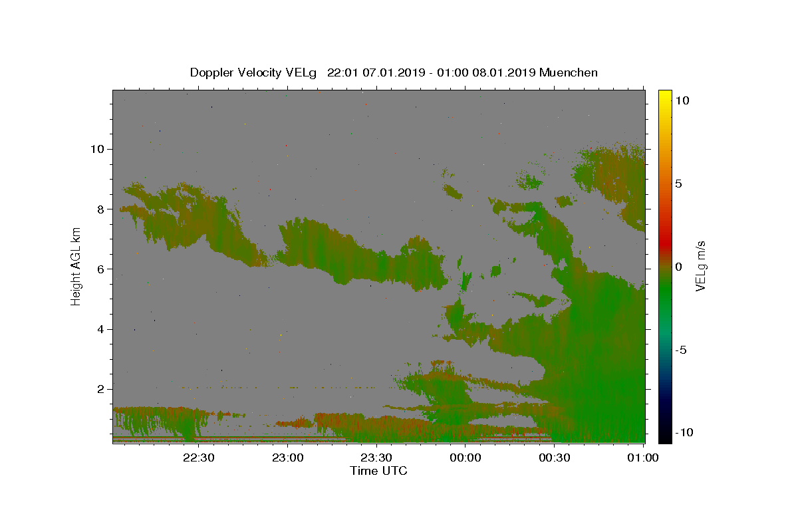Click the 23:30 time tick label
Image resolution: width=798 pixels, height=532 pixels.
pyautogui.click(x=376, y=458)
